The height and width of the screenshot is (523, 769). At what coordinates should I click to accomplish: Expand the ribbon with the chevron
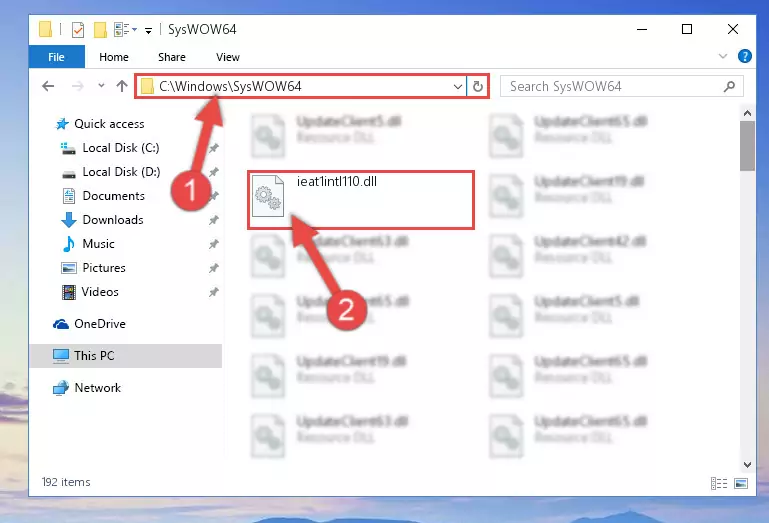(x=722, y=56)
